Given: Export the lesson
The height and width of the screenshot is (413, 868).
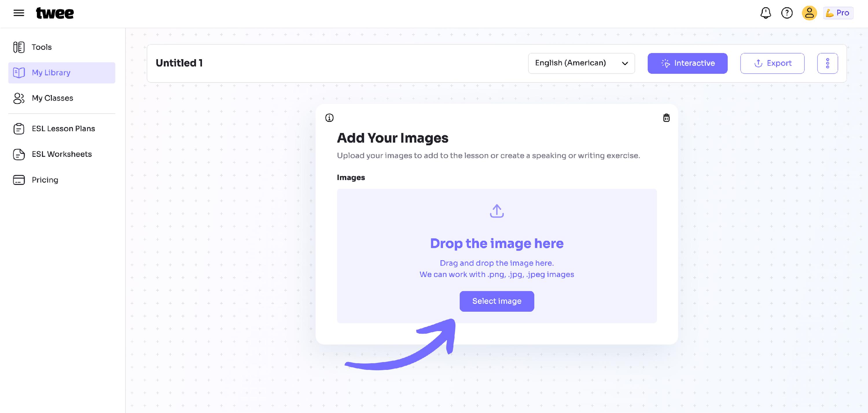Looking at the screenshot, I should click(x=772, y=63).
